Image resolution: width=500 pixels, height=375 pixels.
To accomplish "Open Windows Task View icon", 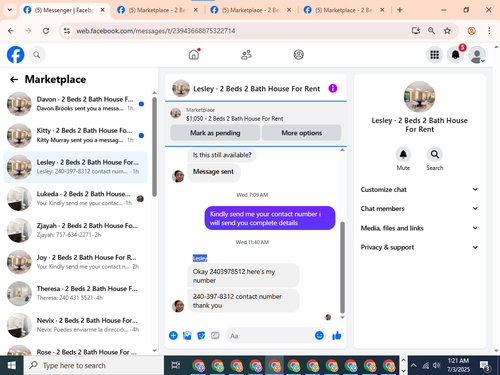I will [x=176, y=365].
